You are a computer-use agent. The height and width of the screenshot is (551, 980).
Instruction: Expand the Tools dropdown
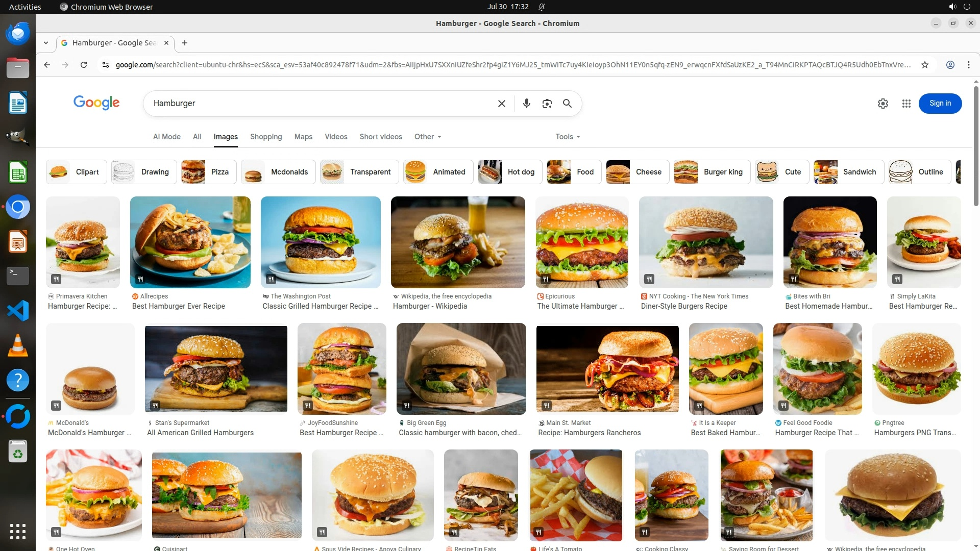coord(568,137)
